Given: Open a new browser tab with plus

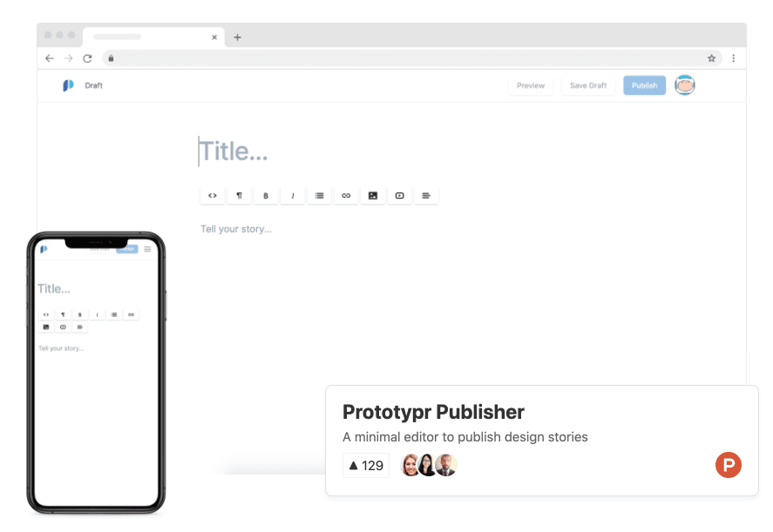Looking at the screenshot, I should pyautogui.click(x=237, y=37).
